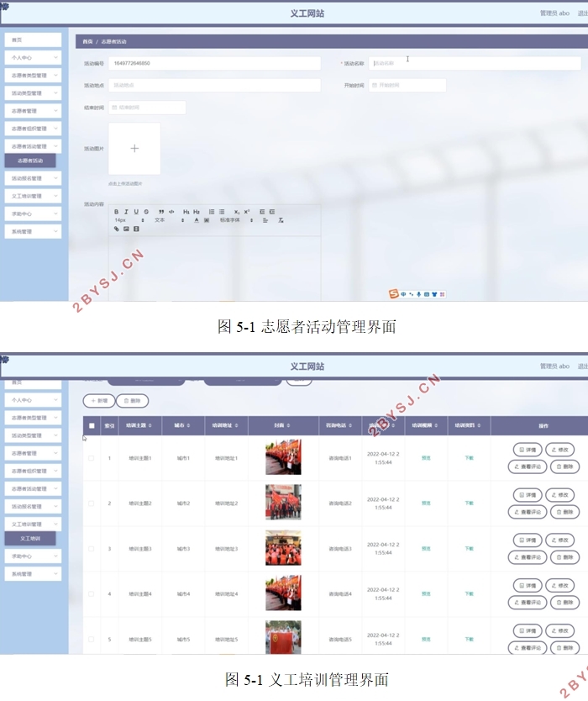Pick a background color in the content editor
Image resolution: width=588 pixels, height=701 pixels.
tap(207, 220)
